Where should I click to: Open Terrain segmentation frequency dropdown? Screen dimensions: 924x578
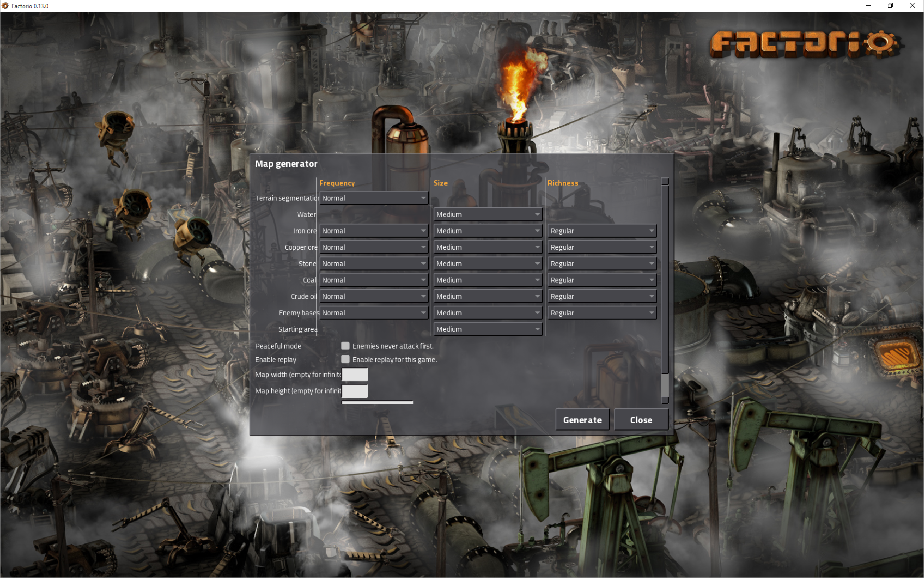click(374, 198)
